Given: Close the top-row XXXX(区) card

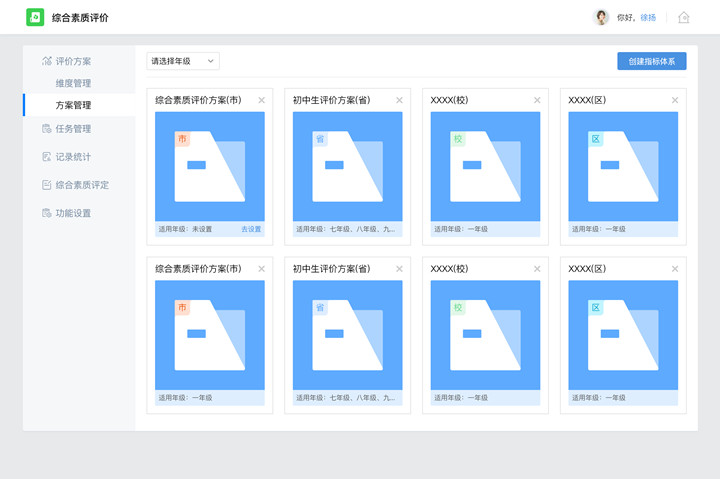Looking at the screenshot, I should 675,100.
